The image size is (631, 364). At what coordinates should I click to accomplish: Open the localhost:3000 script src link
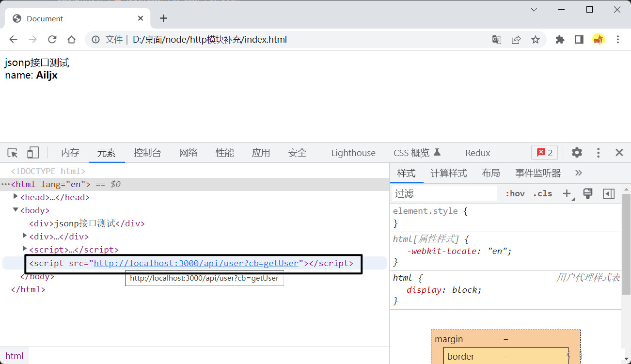coord(196,263)
